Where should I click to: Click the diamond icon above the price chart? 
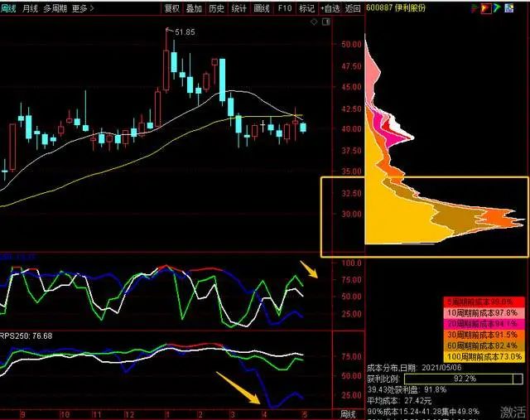(x=314, y=22)
